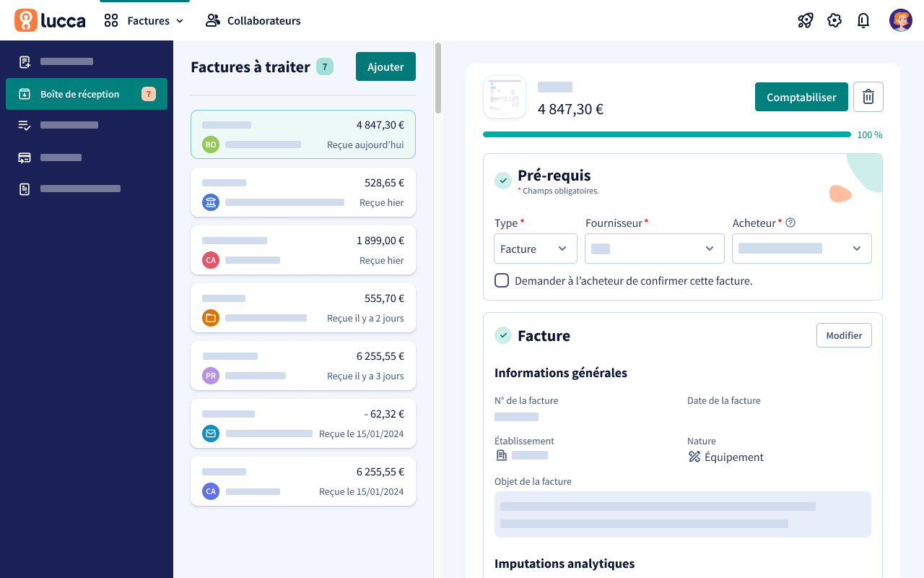Open the Factures menu in the top bar

(x=144, y=20)
